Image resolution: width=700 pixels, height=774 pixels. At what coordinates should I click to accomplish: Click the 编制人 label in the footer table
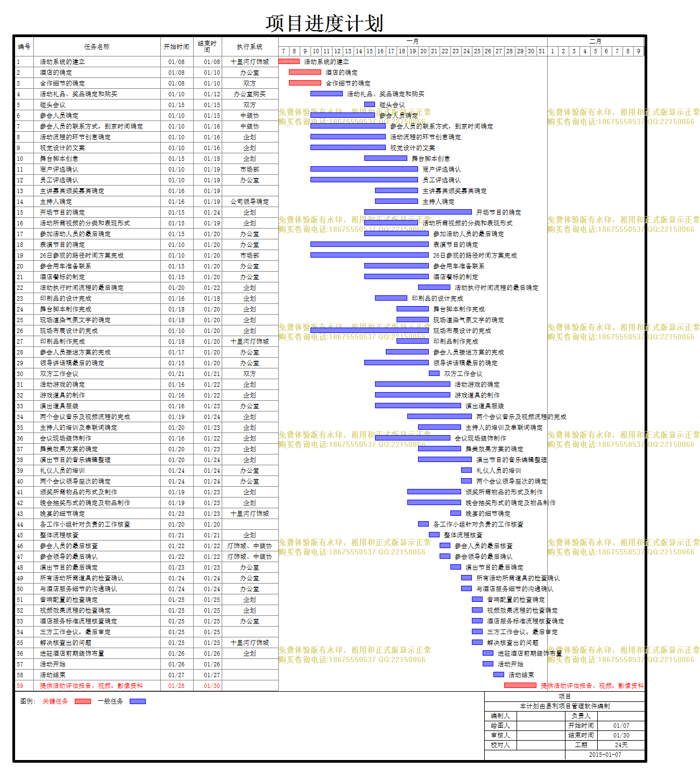click(x=500, y=716)
